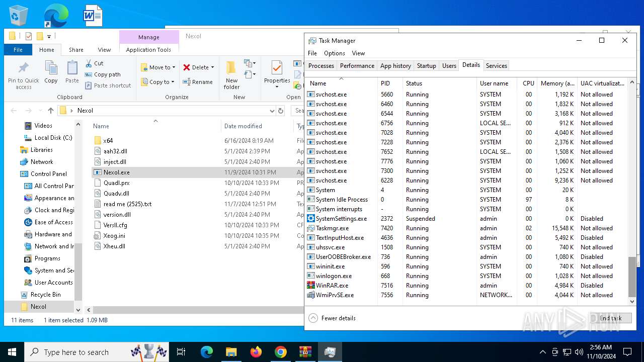Select WinRAR.exe process row
This screenshot has height=362, width=644.
click(467, 286)
